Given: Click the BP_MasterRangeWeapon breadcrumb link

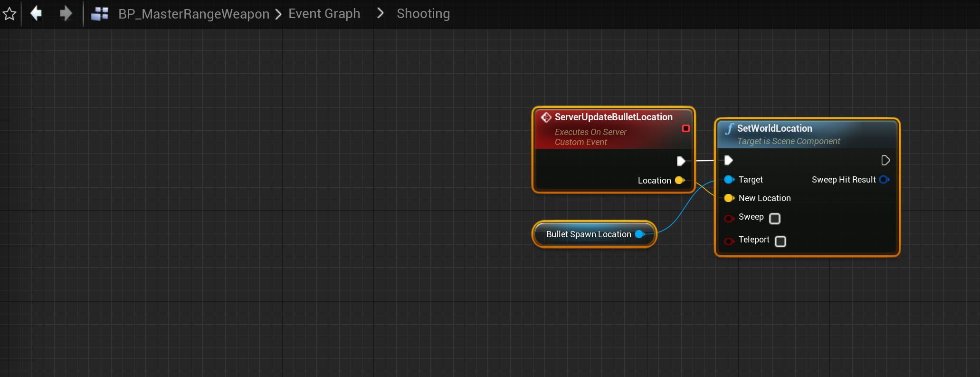Looking at the screenshot, I should pos(193,14).
